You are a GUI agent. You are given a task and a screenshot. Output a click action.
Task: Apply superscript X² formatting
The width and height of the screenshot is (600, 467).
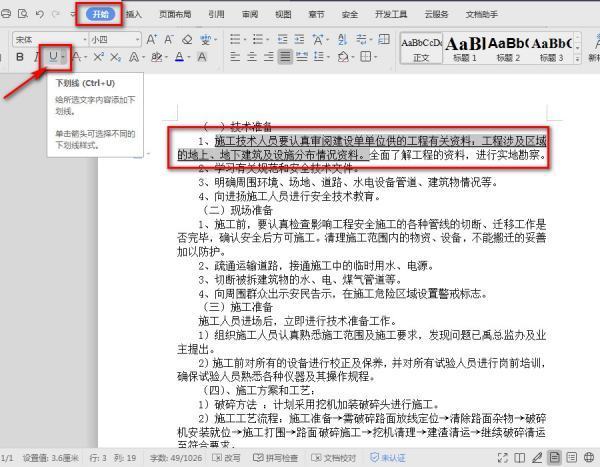[x=101, y=58]
